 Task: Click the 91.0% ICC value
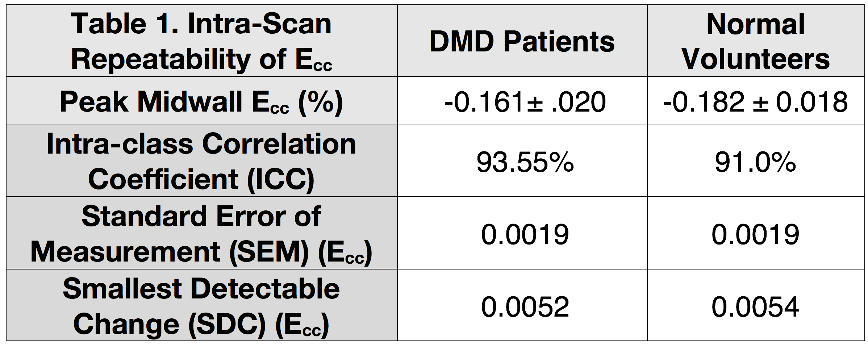coord(755,162)
